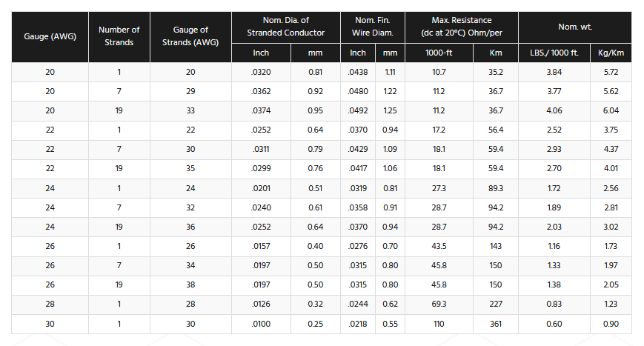Click the 361 ohm per Km cell
The width and height of the screenshot is (644, 346).
pos(496,324)
